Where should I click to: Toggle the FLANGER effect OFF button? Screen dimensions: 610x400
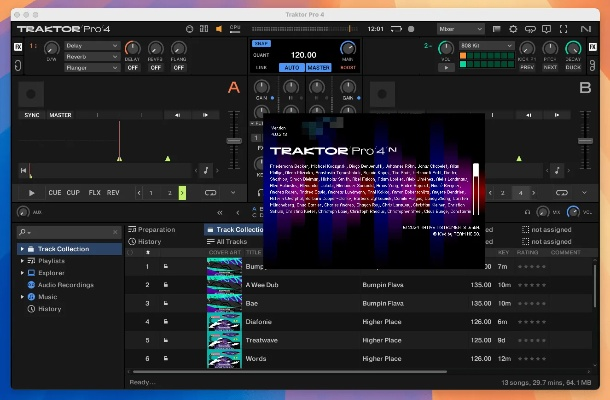click(x=179, y=68)
